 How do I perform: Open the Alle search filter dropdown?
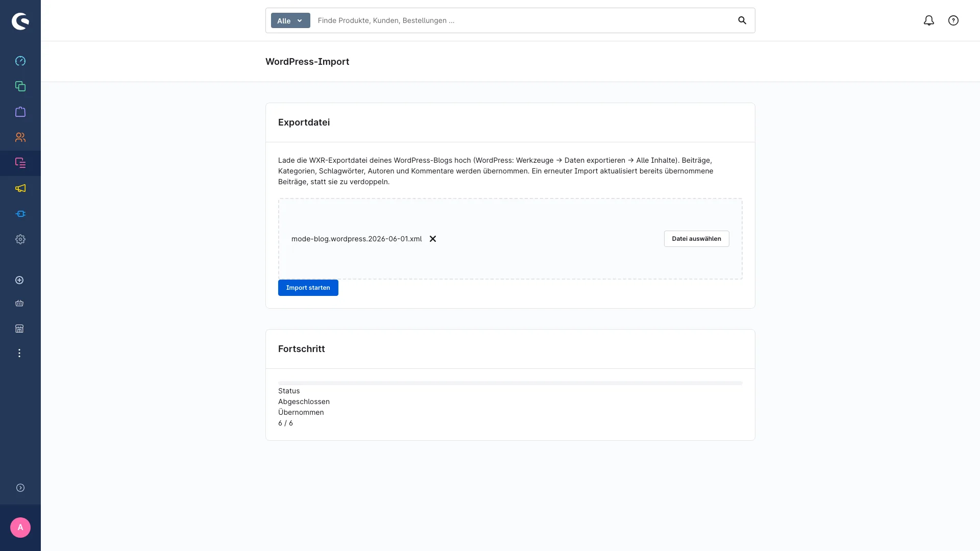(x=290, y=20)
